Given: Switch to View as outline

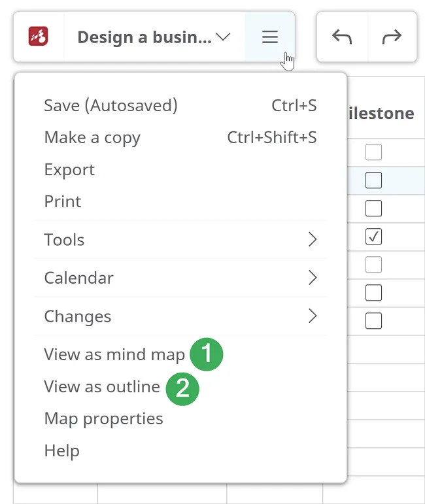Looking at the screenshot, I should (102, 386).
